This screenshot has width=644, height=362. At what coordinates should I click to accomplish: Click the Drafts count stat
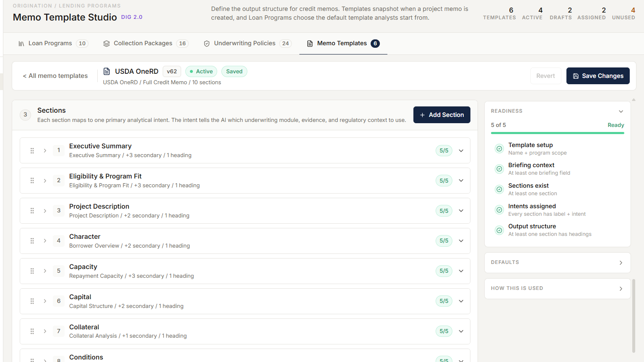[561, 13]
